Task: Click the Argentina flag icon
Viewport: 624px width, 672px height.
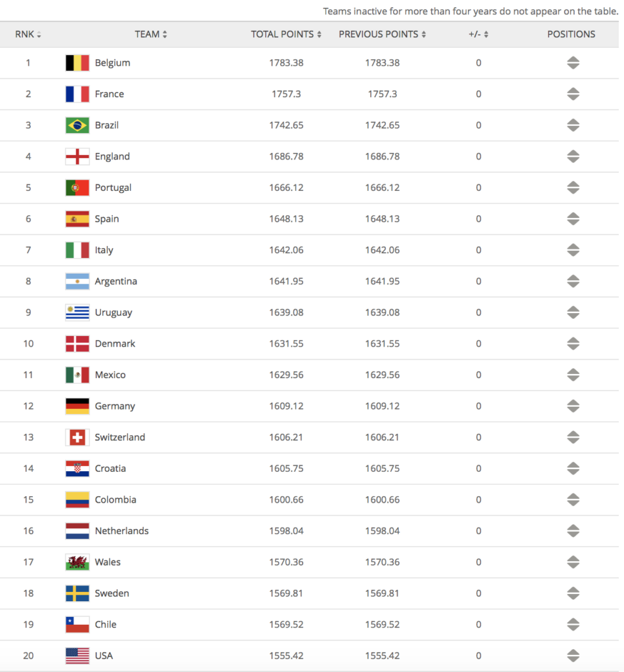Action: coord(77,281)
